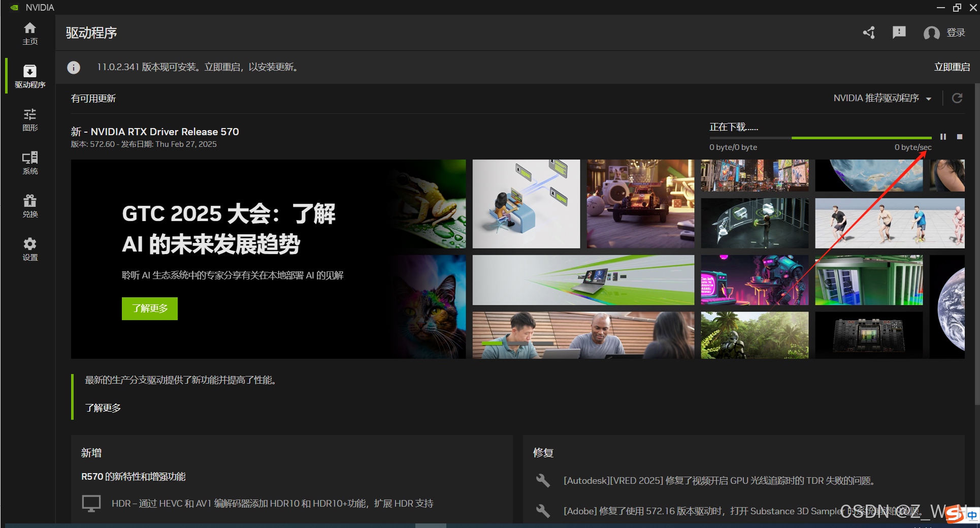Open the isometric desk worker thumbnail
Image resolution: width=980 pixels, height=528 pixels.
pos(526,204)
